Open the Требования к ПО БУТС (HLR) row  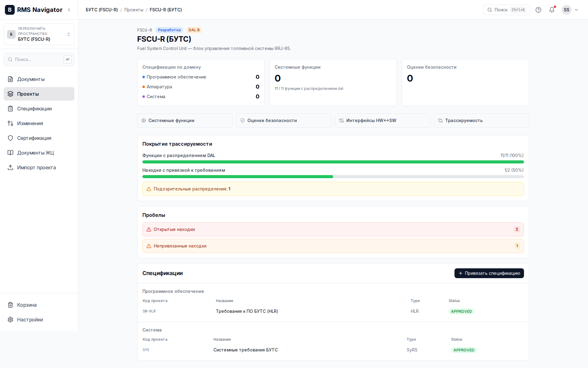tap(333, 311)
